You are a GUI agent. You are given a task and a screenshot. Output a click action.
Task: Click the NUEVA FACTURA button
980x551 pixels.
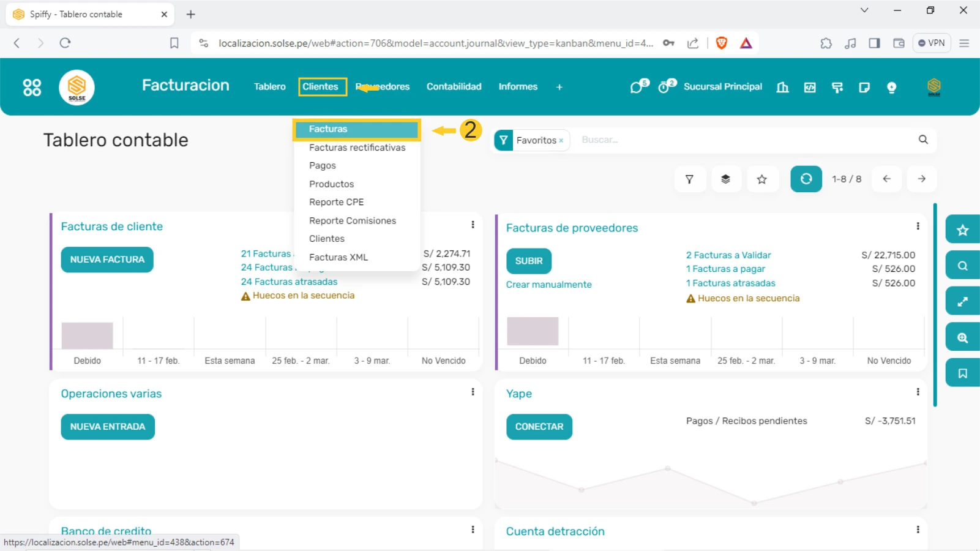click(x=107, y=260)
